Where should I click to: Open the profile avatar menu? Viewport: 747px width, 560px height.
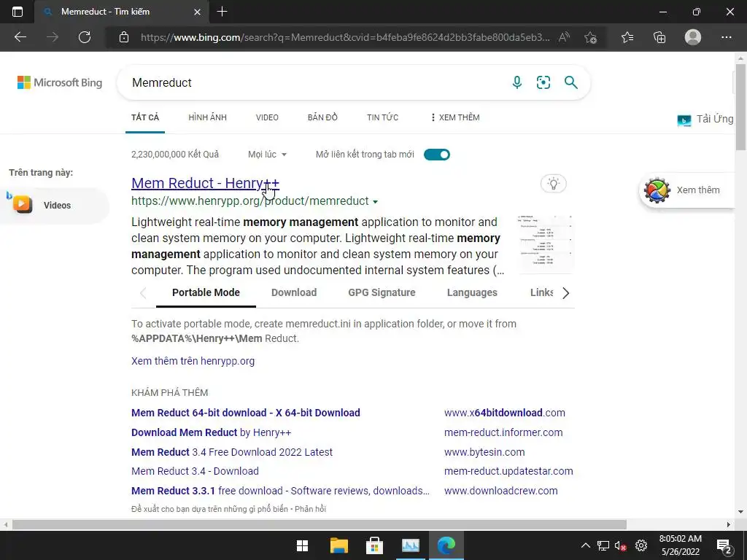click(693, 37)
